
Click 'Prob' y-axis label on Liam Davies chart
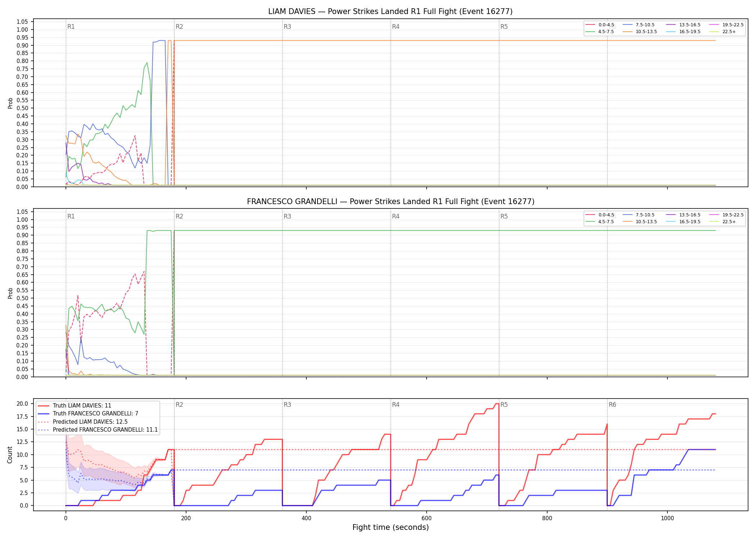tap(10, 103)
